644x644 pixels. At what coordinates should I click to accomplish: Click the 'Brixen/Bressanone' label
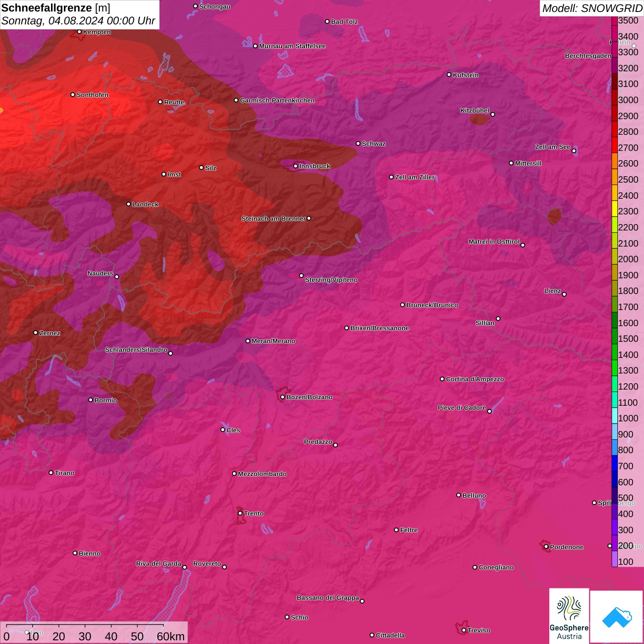point(379,328)
